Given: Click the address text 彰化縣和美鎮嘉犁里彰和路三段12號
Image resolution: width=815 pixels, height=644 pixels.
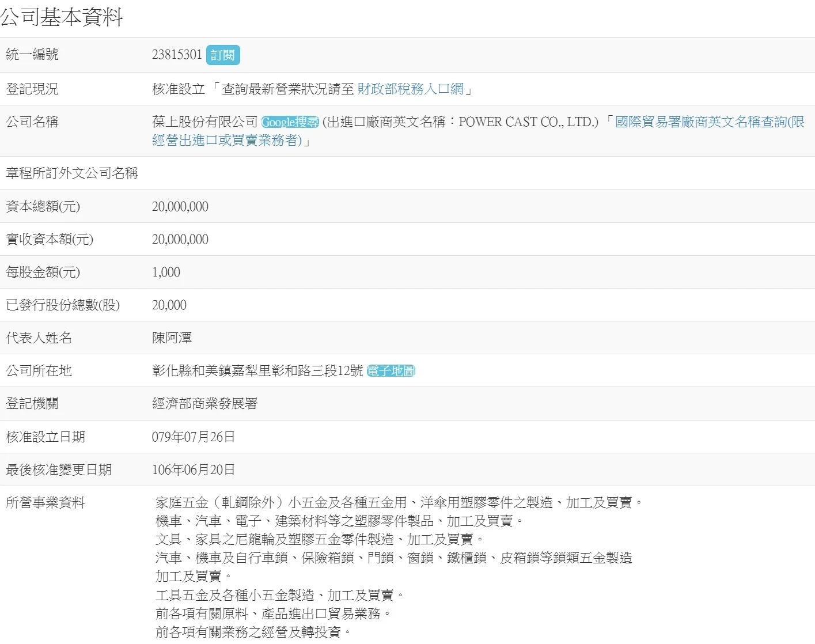Looking at the screenshot, I should click(257, 371).
